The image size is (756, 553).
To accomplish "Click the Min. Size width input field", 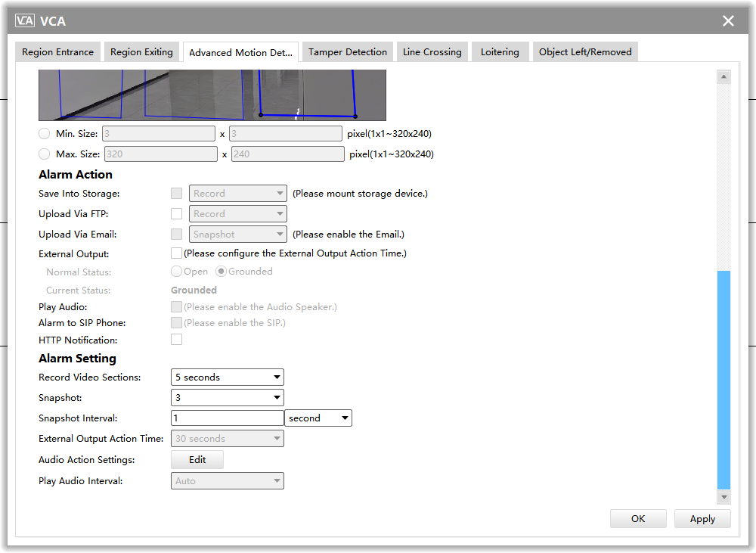I will [159, 134].
